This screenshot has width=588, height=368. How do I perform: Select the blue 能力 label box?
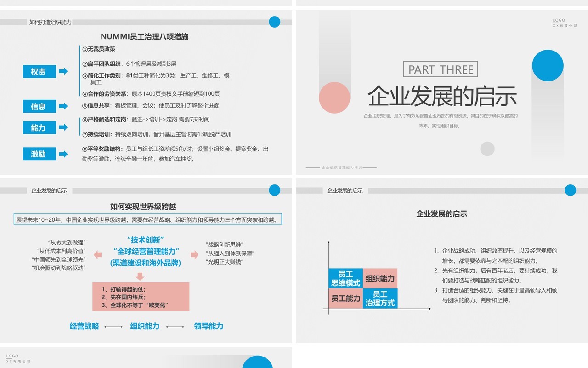(39, 127)
